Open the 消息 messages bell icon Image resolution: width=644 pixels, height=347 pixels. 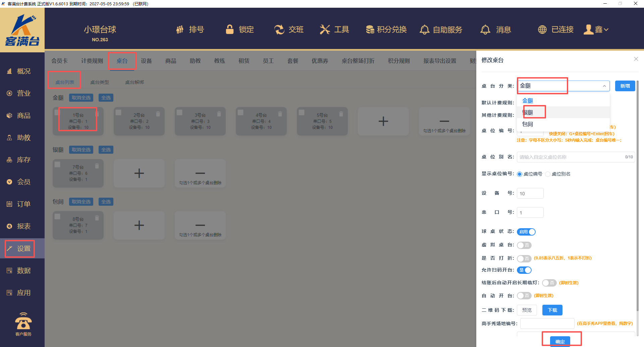[485, 30]
